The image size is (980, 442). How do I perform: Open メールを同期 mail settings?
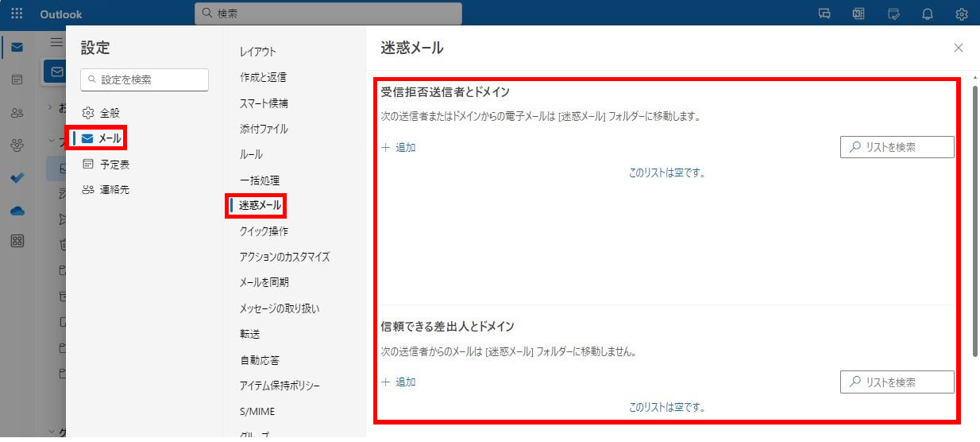(x=264, y=282)
